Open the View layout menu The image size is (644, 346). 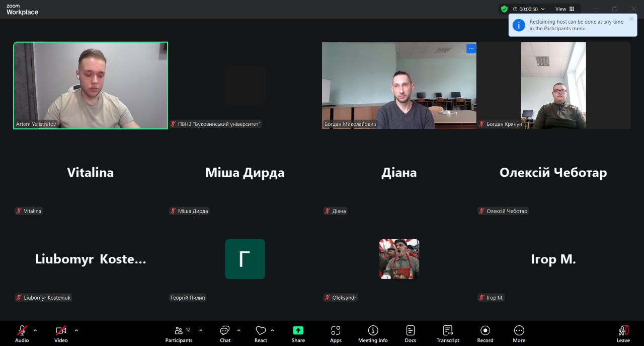pyautogui.click(x=565, y=9)
